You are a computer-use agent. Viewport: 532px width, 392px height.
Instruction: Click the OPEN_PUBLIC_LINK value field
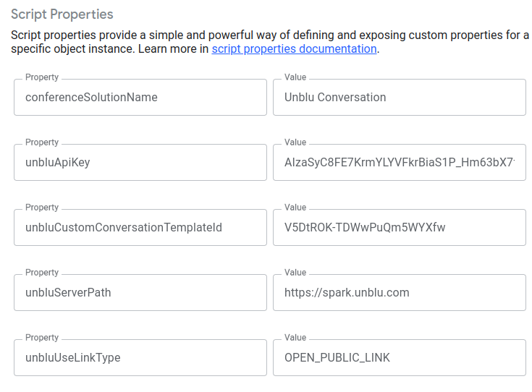click(x=399, y=358)
